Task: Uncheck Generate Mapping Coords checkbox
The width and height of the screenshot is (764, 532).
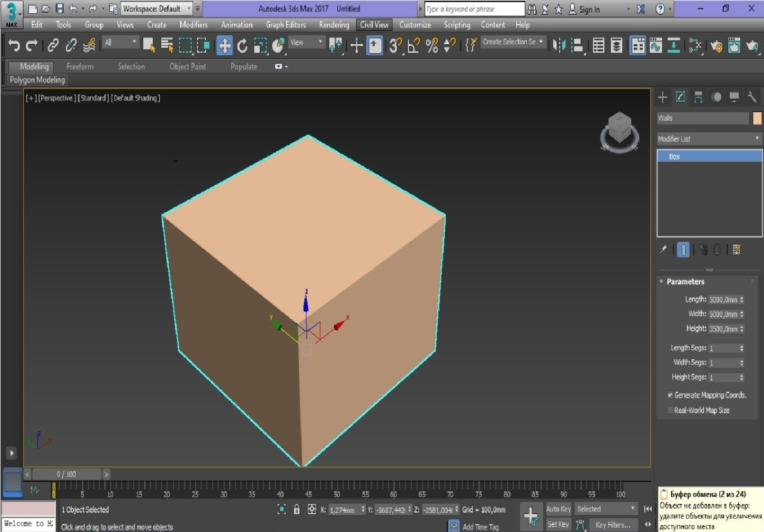Action: 670,395
